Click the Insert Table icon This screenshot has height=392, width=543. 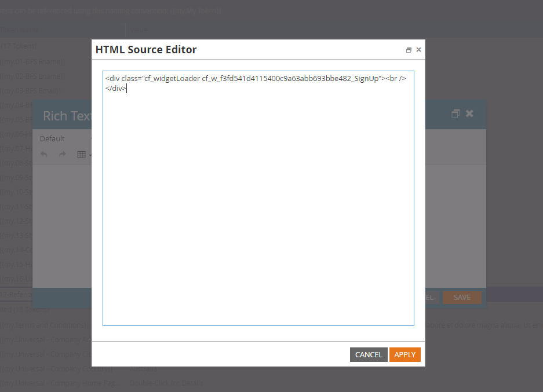pyautogui.click(x=82, y=155)
